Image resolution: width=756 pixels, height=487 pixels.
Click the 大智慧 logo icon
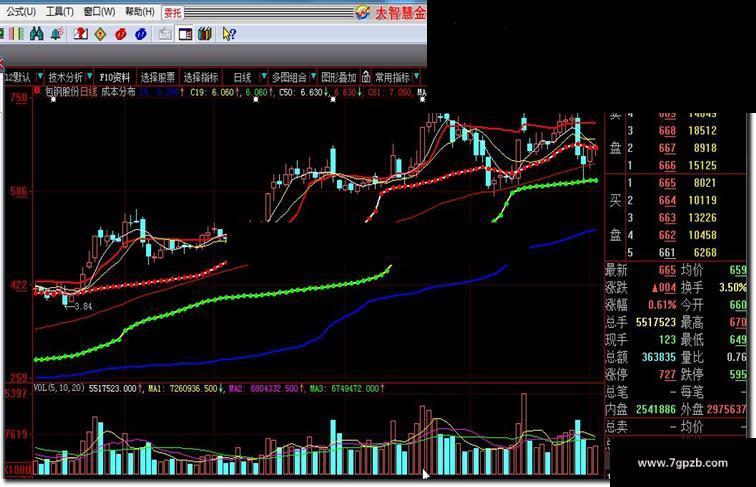[x=363, y=13]
